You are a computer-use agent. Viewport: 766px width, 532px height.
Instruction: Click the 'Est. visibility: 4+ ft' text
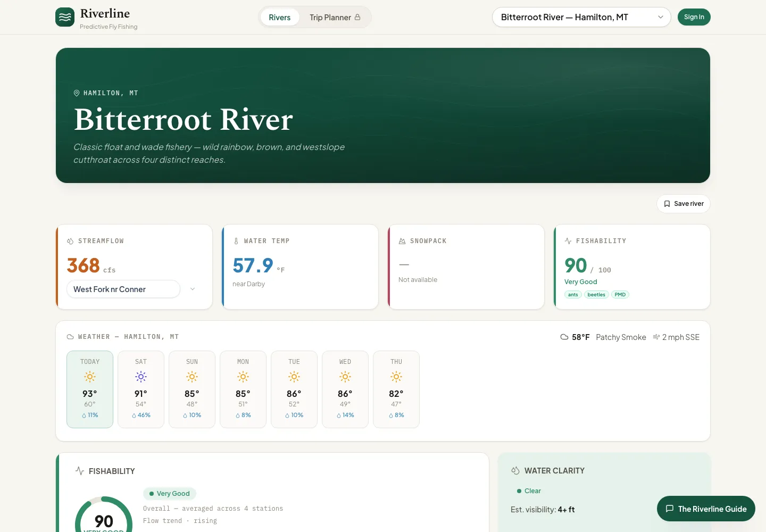543,510
